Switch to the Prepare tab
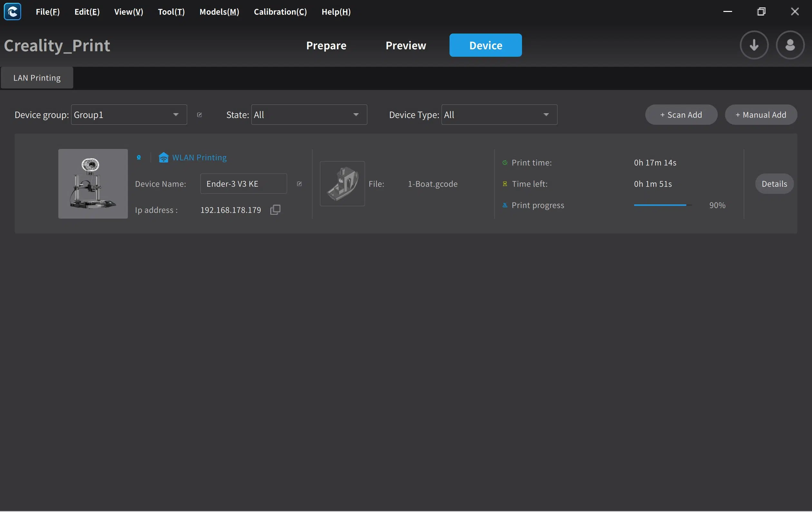The height and width of the screenshot is (512, 812). [x=326, y=45]
